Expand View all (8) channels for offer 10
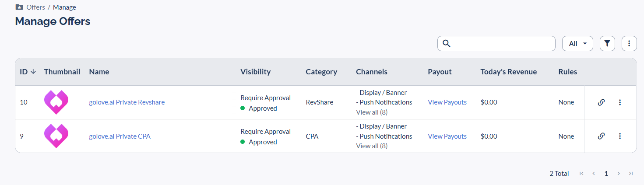 pyautogui.click(x=372, y=112)
